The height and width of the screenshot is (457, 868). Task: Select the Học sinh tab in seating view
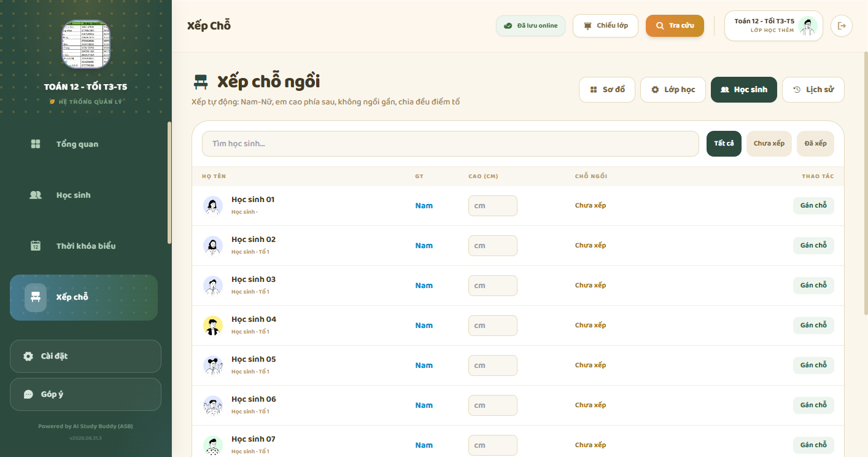pyautogui.click(x=744, y=90)
